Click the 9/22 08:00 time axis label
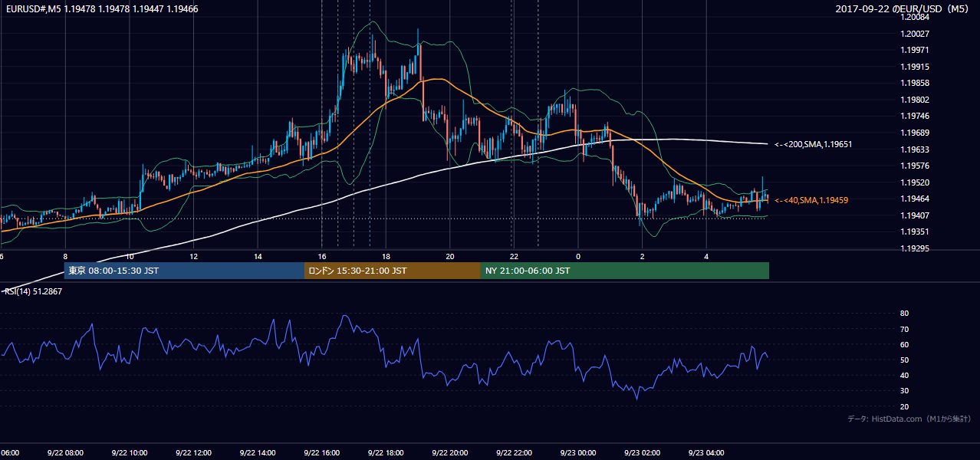This screenshot has height=460, width=980. point(64,452)
